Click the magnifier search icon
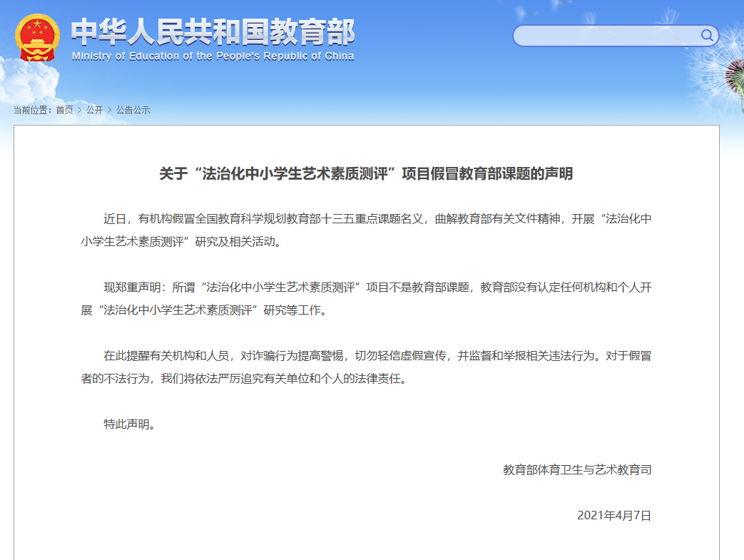Screen dimensions: 744x560 click(x=707, y=36)
